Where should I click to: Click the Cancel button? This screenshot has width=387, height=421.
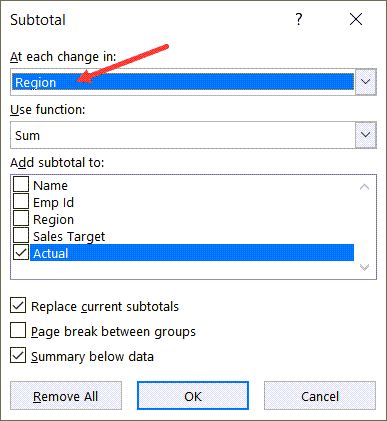click(320, 396)
